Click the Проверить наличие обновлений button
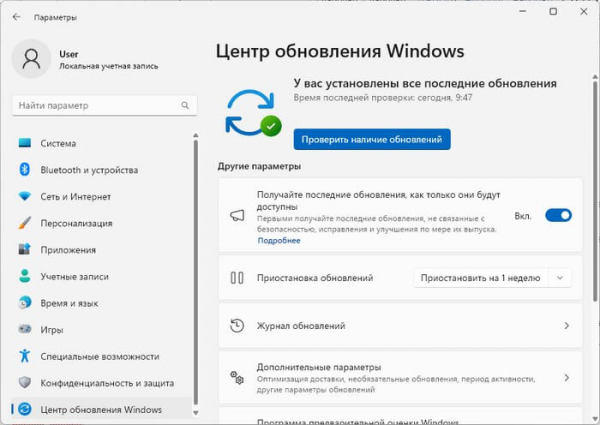600x425 pixels. pos(372,139)
